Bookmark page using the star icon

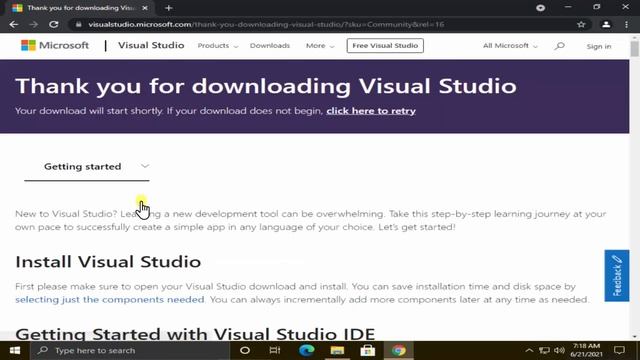pyautogui.click(x=581, y=24)
